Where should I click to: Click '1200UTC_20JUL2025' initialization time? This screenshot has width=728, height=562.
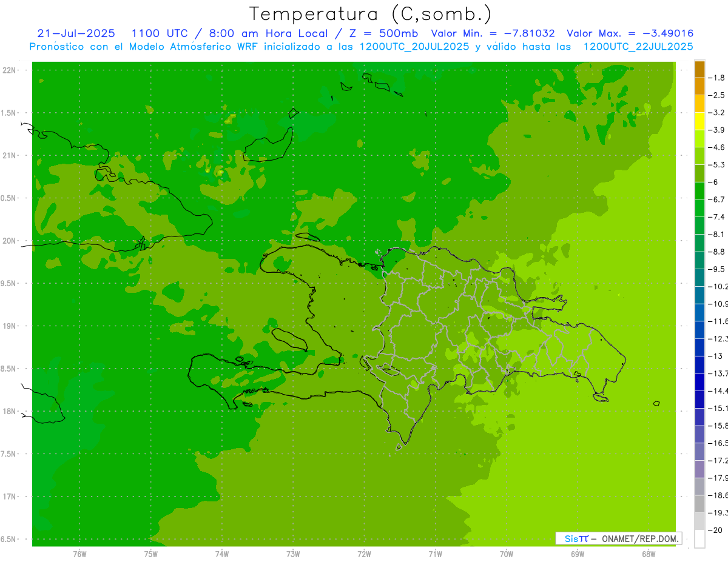(x=415, y=47)
